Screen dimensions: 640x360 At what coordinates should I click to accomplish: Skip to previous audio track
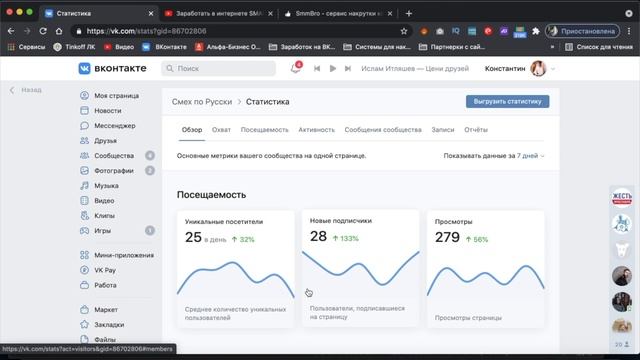(x=317, y=69)
